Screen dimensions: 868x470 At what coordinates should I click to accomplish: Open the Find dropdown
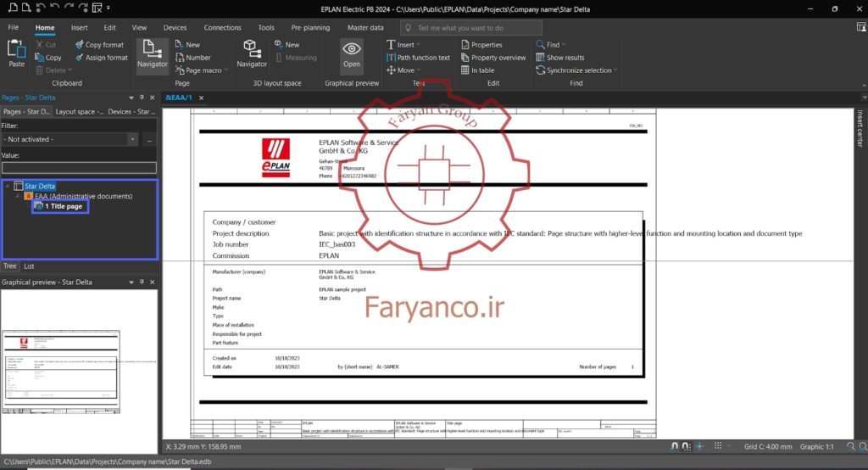tap(564, 44)
